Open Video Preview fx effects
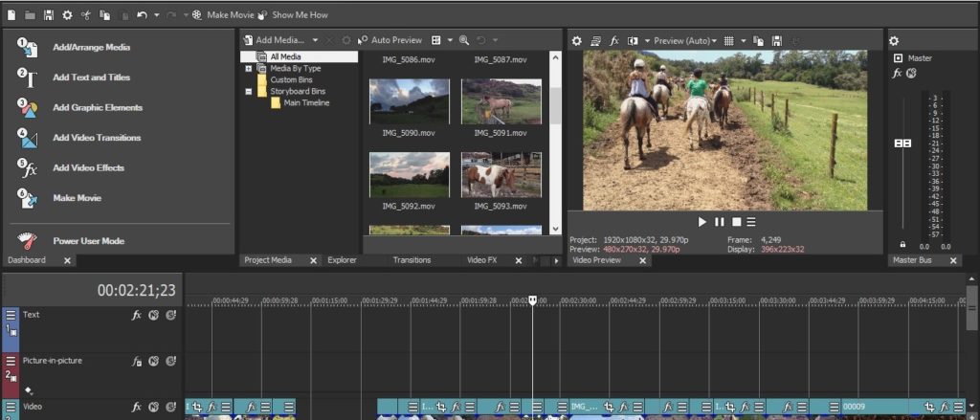 (x=614, y=41)
